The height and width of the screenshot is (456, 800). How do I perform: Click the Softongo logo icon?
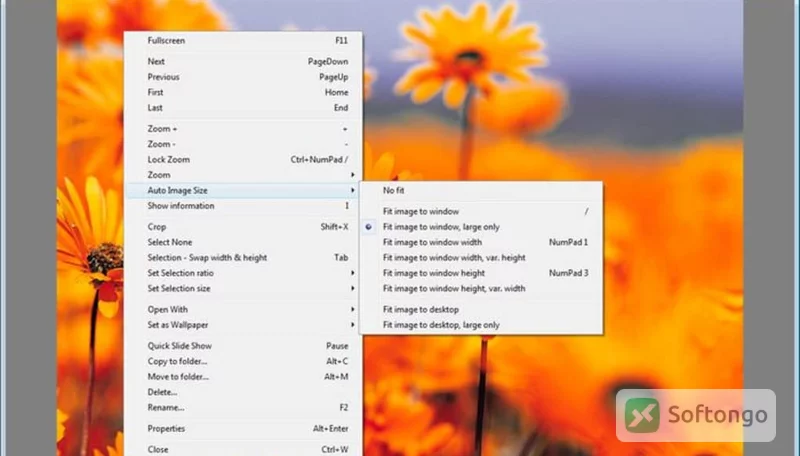[x=642, y=415]
